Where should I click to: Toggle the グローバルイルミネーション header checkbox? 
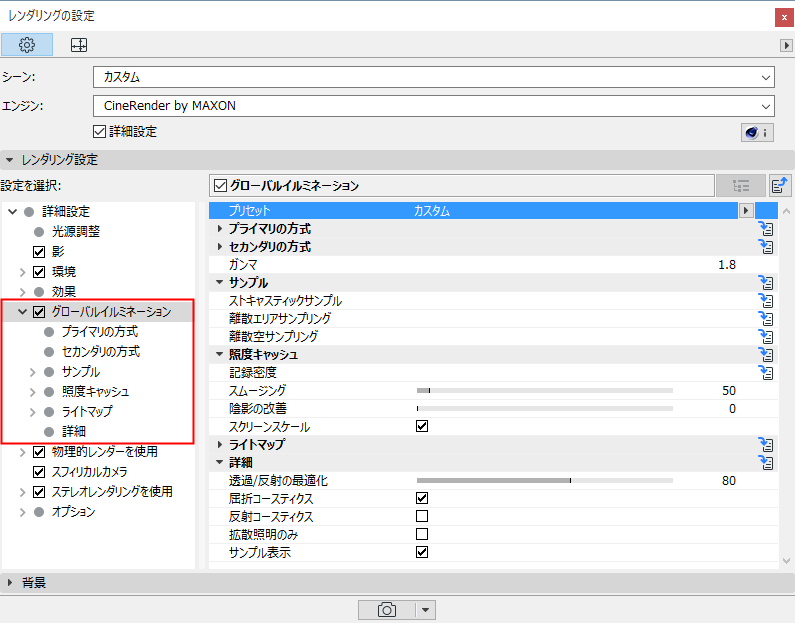220,186
